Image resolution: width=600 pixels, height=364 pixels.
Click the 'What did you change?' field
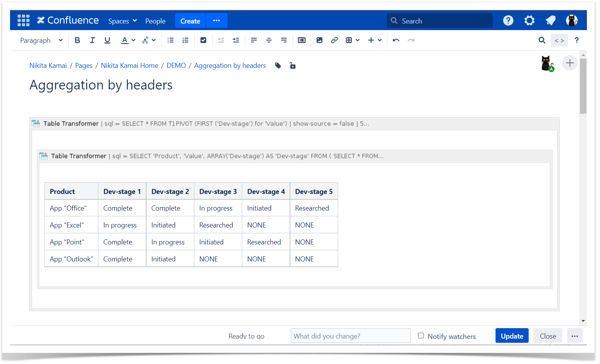tap(351, 336)
